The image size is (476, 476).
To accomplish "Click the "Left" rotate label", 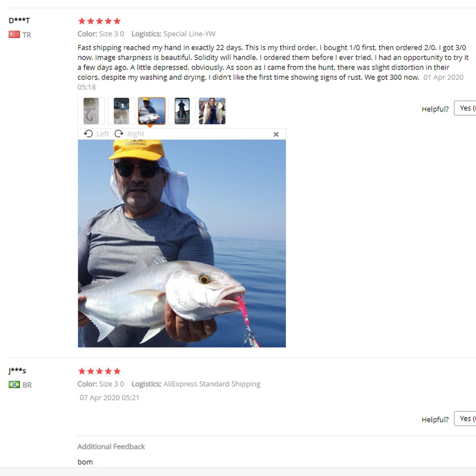I will (x=103, y=134).
